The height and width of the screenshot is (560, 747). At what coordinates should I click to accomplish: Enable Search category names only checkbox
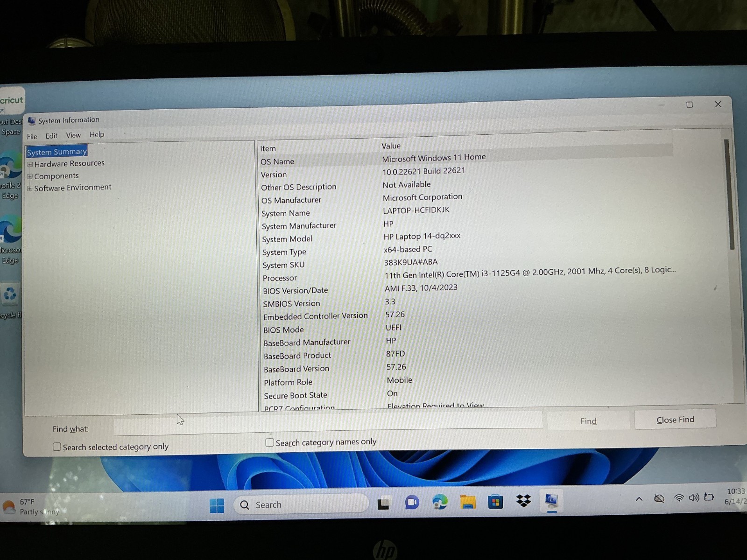point(269,442)
